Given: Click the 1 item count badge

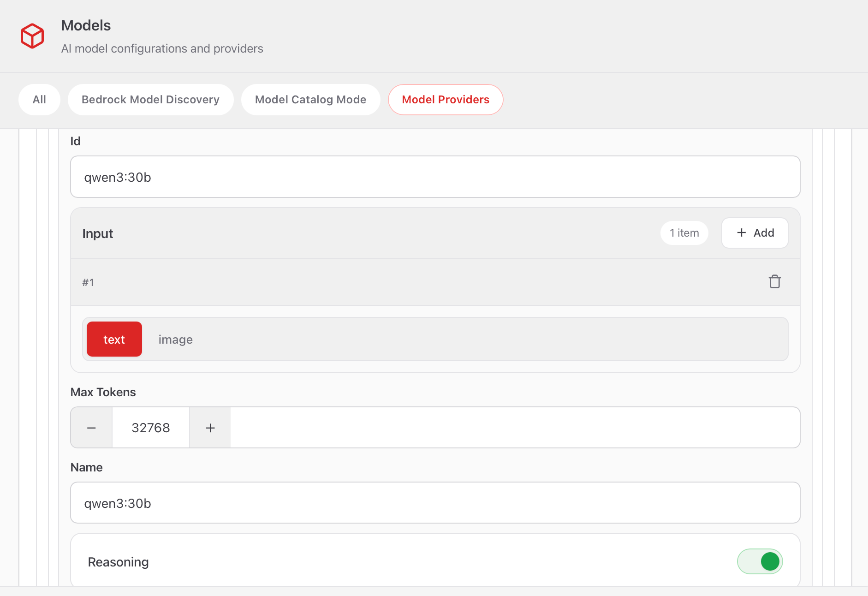Looking at the screenshot, I should [684, 233].
